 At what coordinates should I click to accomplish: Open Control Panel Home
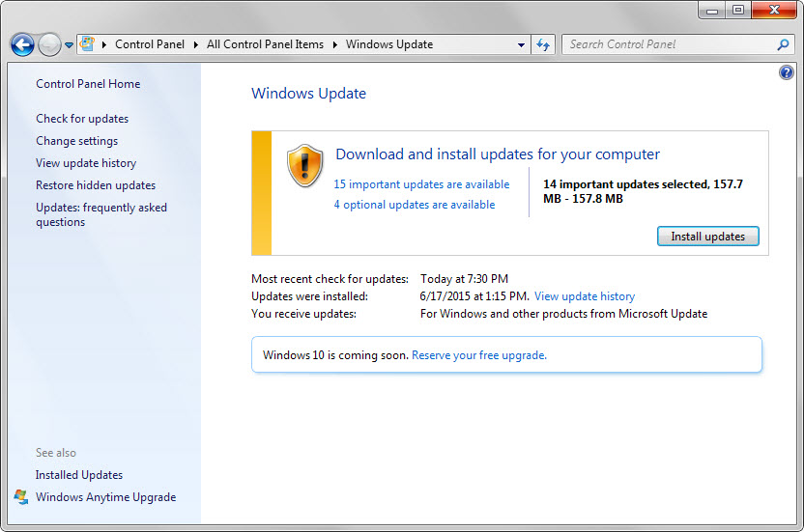pos(88,84)
